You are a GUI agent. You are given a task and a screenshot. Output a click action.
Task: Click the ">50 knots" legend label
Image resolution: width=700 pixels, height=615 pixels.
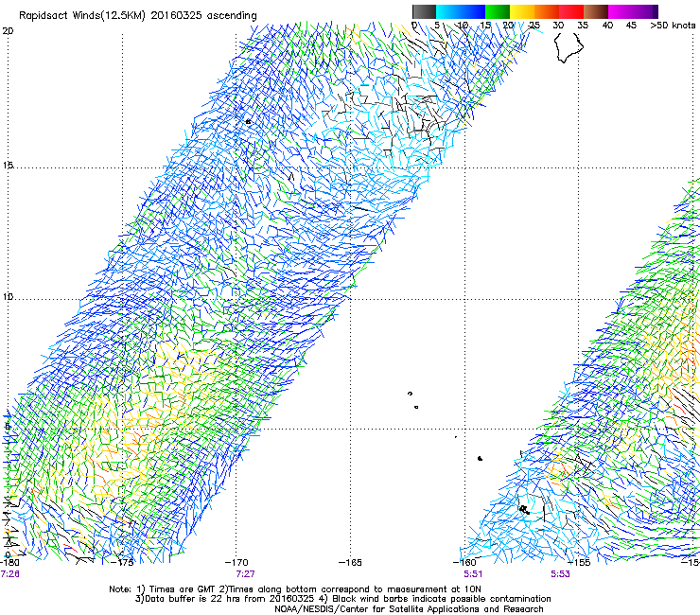673,26
